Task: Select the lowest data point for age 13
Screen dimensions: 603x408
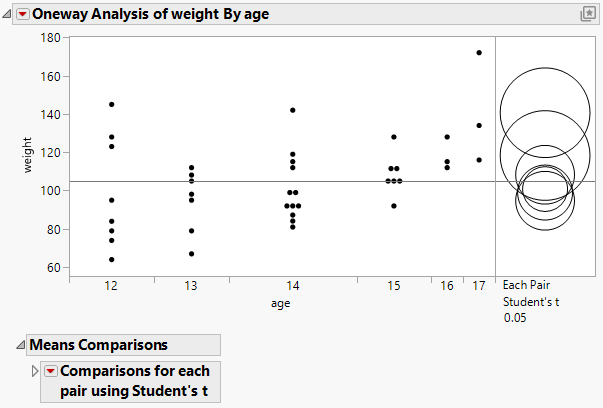Action: [191, 254]
